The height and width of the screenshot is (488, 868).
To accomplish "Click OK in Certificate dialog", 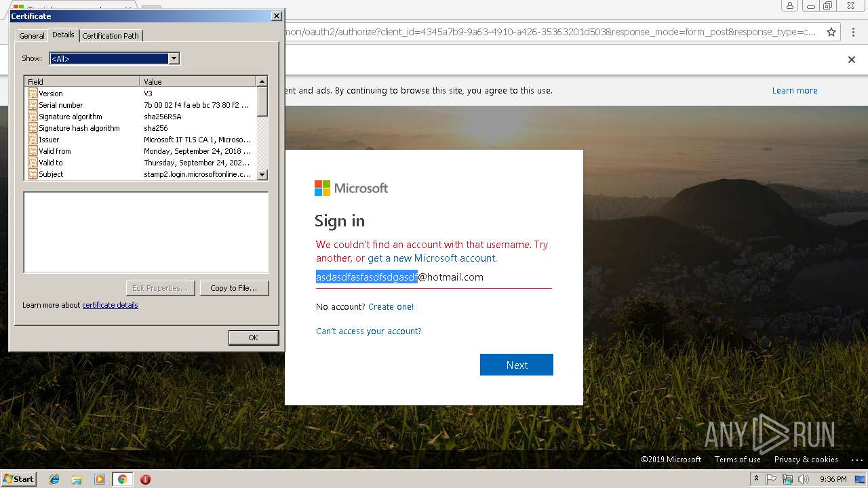I will 253,338.
